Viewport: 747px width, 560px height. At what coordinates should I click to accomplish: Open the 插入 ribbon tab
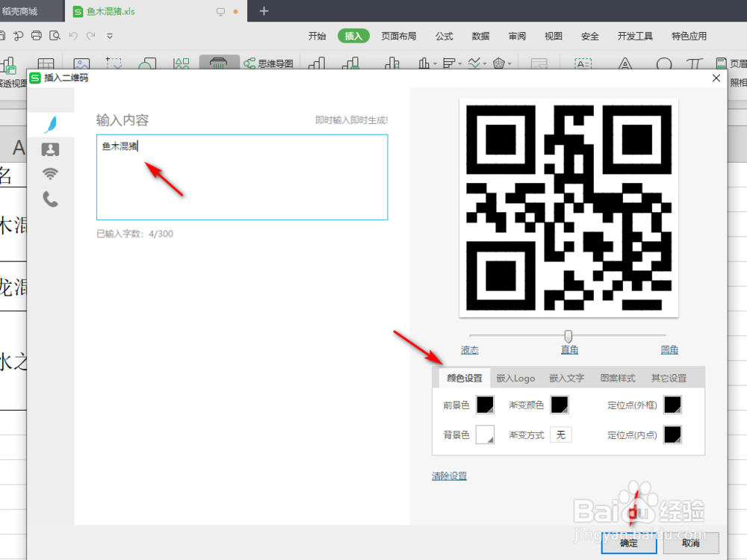353,36
